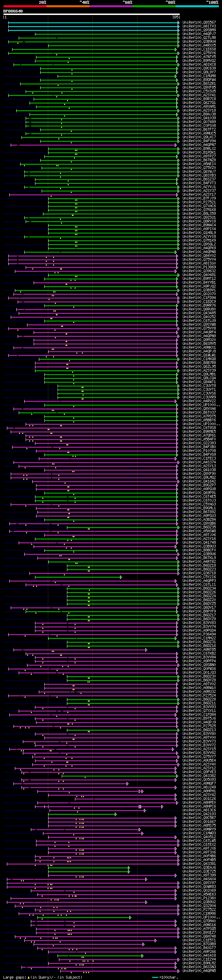
Task: Select label UniRef100_Q41642
Action: (x=199, y=481)
